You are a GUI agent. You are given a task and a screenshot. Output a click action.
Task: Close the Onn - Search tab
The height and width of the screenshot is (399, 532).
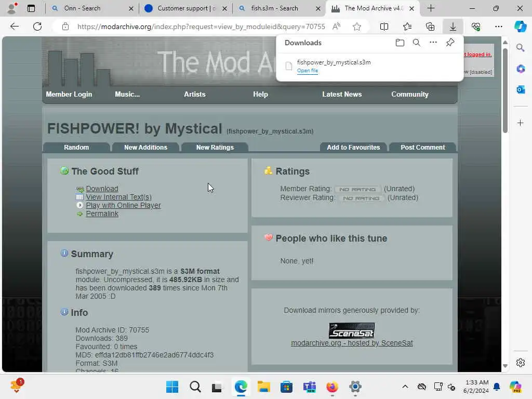[131, 8]
